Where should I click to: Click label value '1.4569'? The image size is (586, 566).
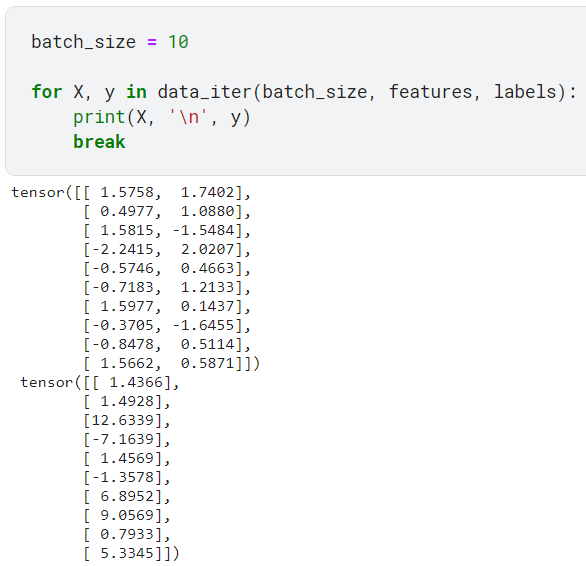[x=127, y=458]
